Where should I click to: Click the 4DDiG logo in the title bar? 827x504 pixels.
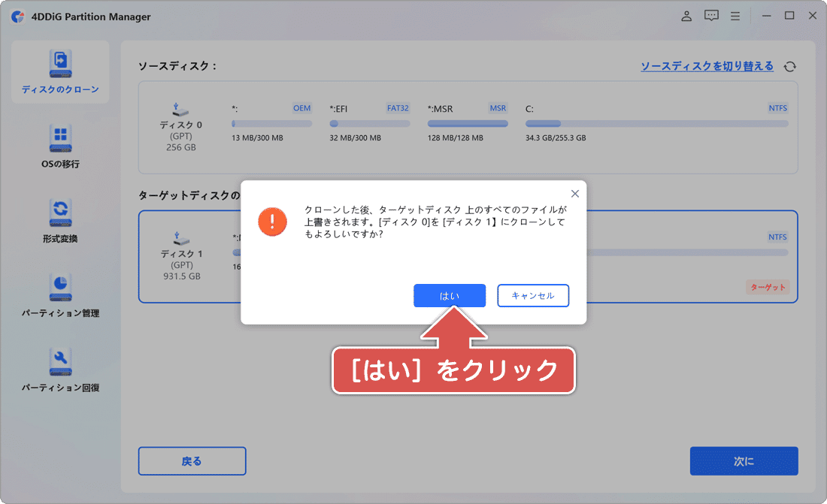17,15
